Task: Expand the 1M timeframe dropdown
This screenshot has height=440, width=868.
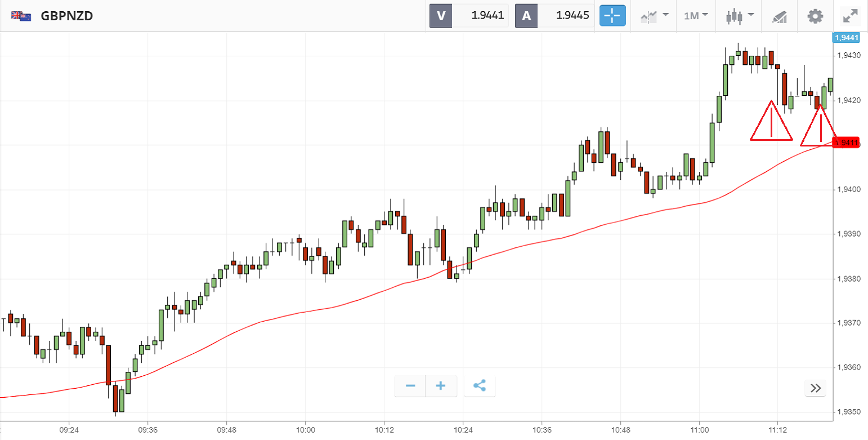Action: 696,16
